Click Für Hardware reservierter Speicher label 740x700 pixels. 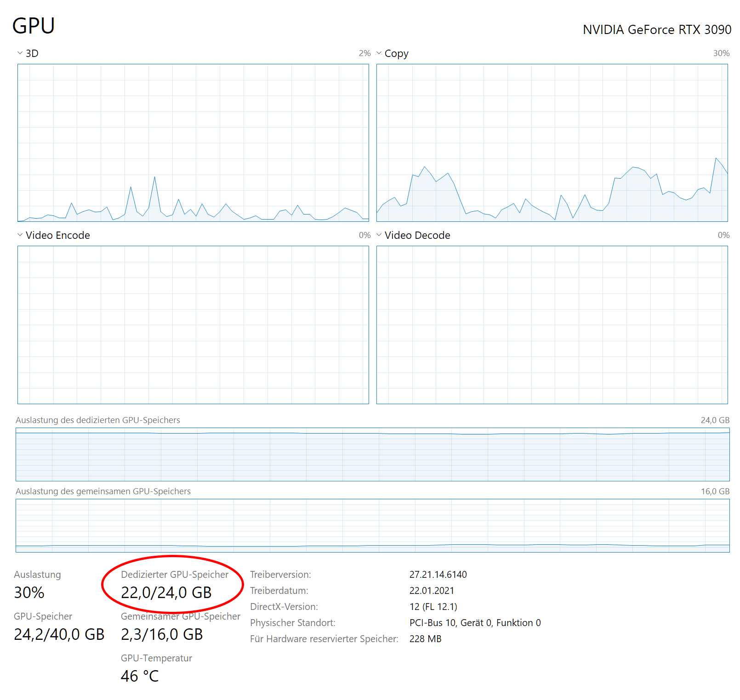click(x=324, y=639)
